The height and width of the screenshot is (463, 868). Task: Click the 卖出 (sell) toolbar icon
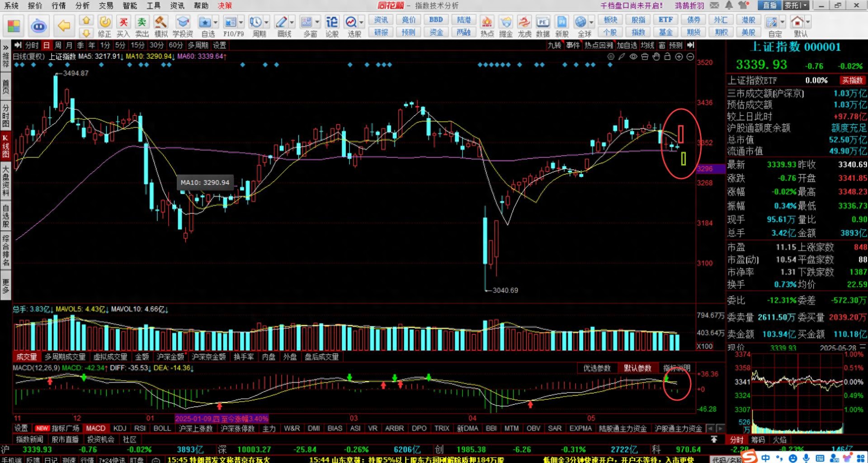pos(142,26)
